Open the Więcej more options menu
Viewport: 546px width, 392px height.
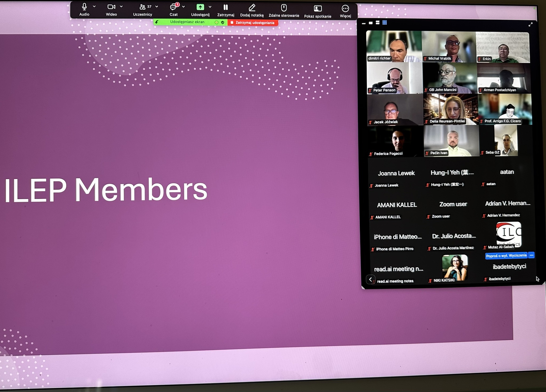(345, 9)
